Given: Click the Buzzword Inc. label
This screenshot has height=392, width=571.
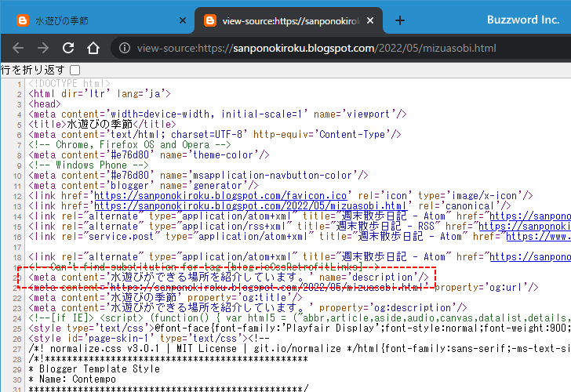Looking at the screenshot, I should [523, 20].
